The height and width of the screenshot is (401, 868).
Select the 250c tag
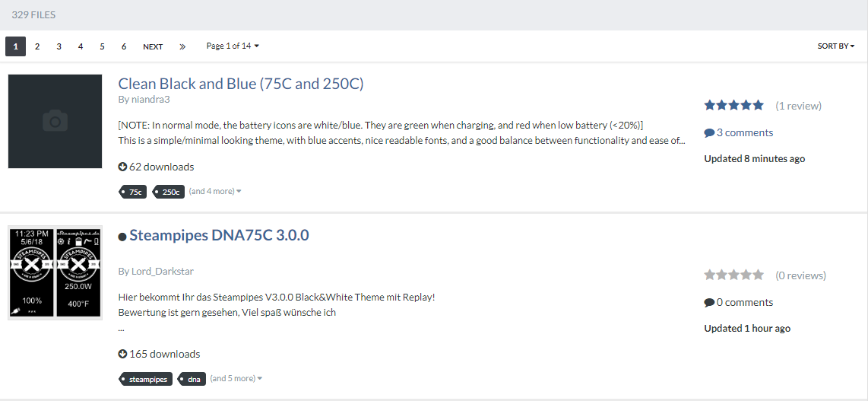[170, 193]
